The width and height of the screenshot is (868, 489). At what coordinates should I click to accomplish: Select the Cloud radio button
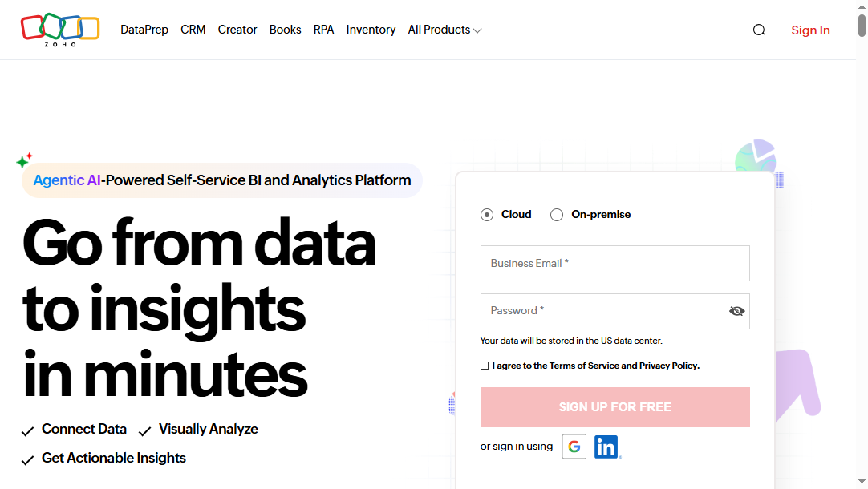pos(487,215)
